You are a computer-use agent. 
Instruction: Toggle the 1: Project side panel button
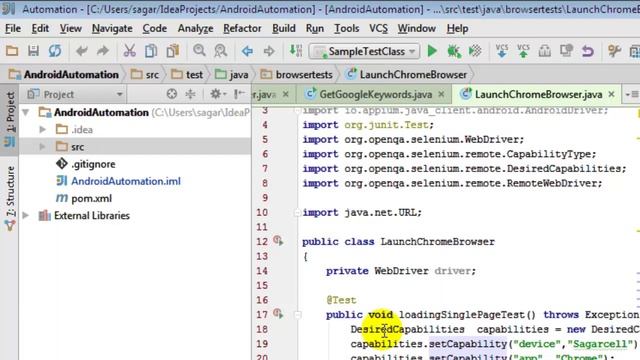pyautogui.click(x=9, y=119)
